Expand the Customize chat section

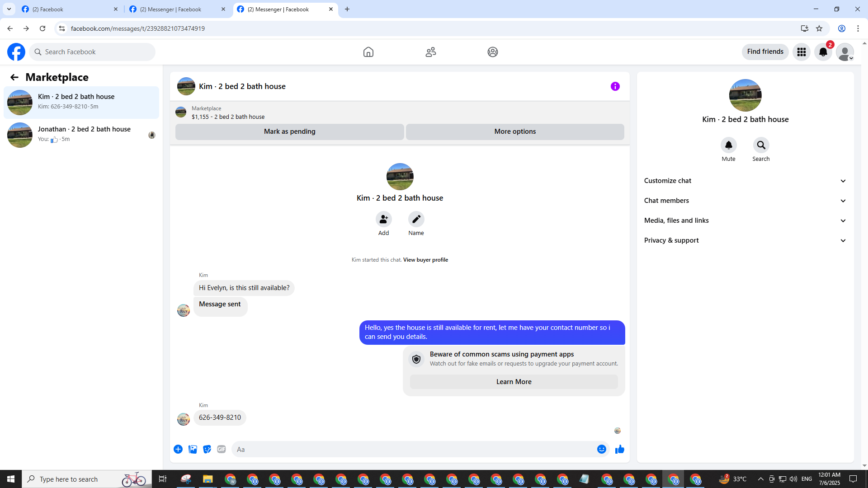(745, 181)
